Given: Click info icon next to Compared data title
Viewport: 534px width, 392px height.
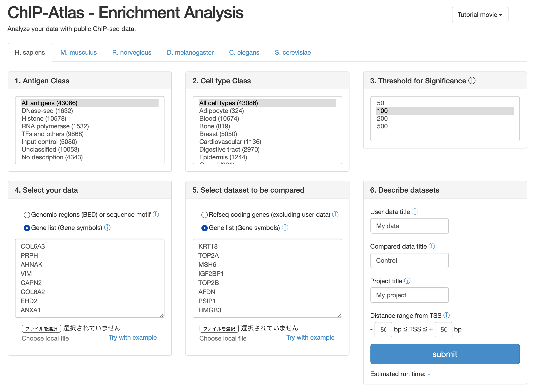Looking at the screenshot, I should tap(431, 246).
